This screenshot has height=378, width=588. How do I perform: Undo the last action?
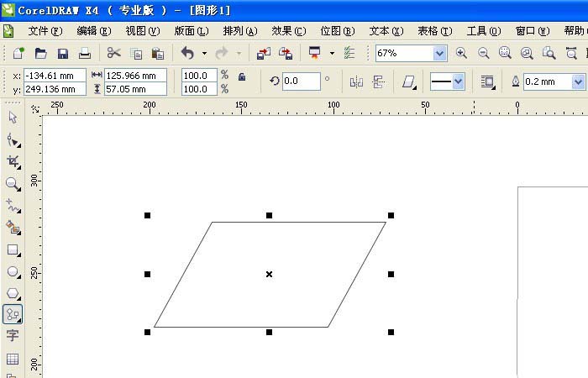click(187, 53)
